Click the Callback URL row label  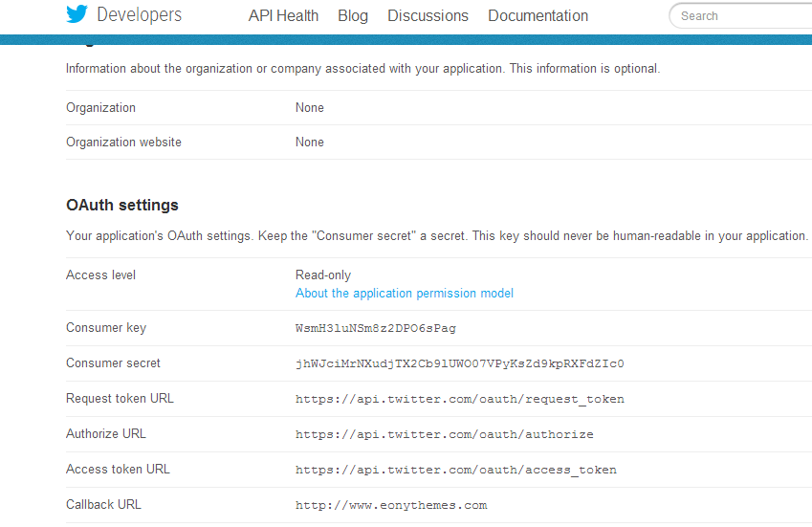point(103,505)
